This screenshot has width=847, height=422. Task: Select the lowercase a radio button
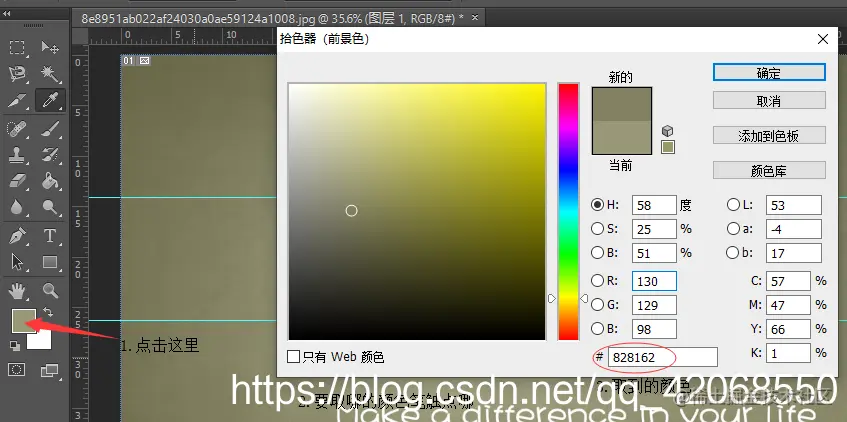[733, 229]
